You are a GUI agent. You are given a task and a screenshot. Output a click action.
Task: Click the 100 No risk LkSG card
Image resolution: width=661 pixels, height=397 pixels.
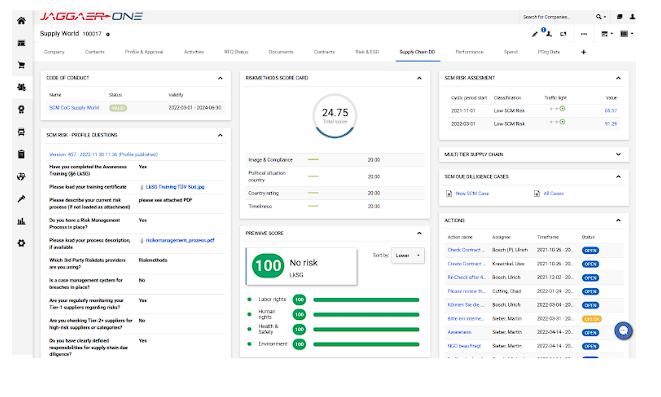click(x=301, y=266)
